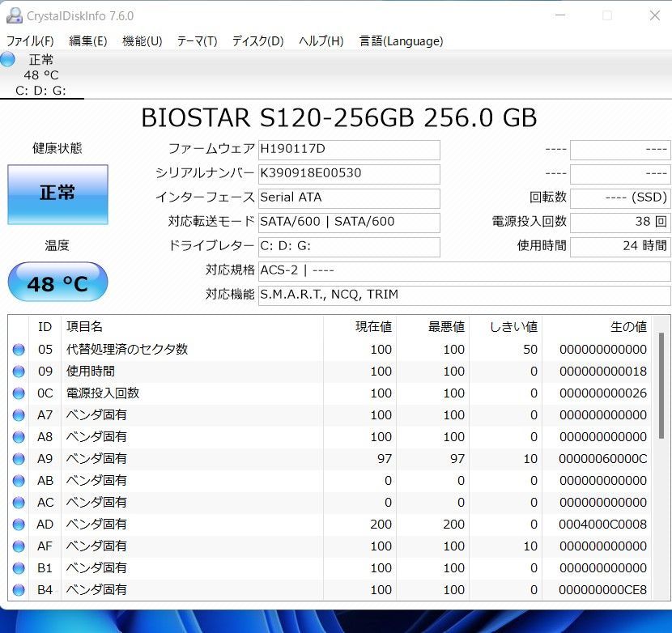This screenshot has height=633, width=672.
Task: Click the 48 °C temperature button
Action: [x=57, y=282]
